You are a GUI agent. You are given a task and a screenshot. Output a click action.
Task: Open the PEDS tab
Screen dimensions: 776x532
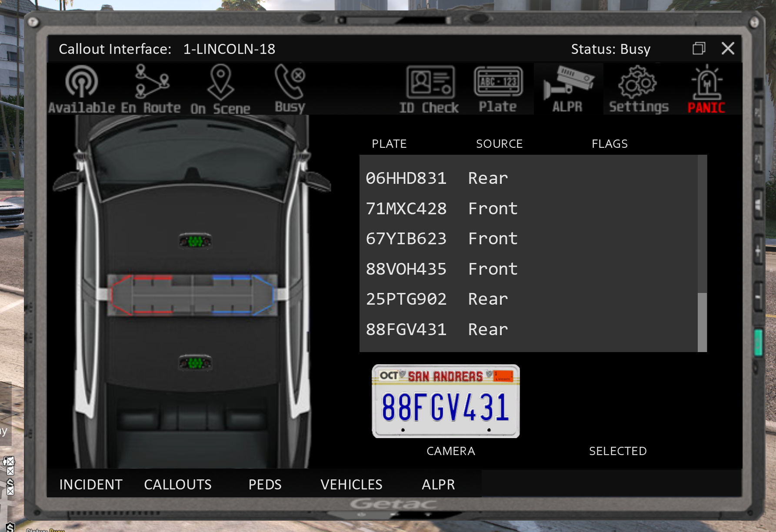[265, 484]
